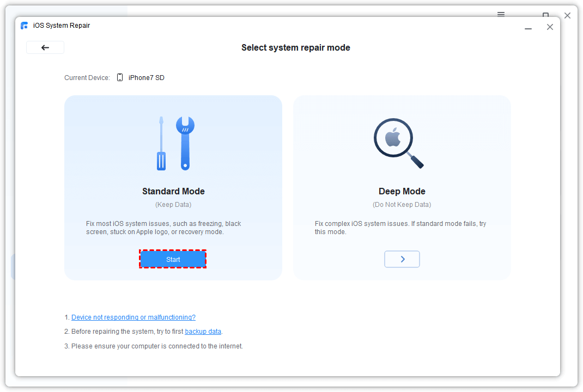Click the iOS System Repair app logo
The image size is (583, 392).
tap(24, 26)
